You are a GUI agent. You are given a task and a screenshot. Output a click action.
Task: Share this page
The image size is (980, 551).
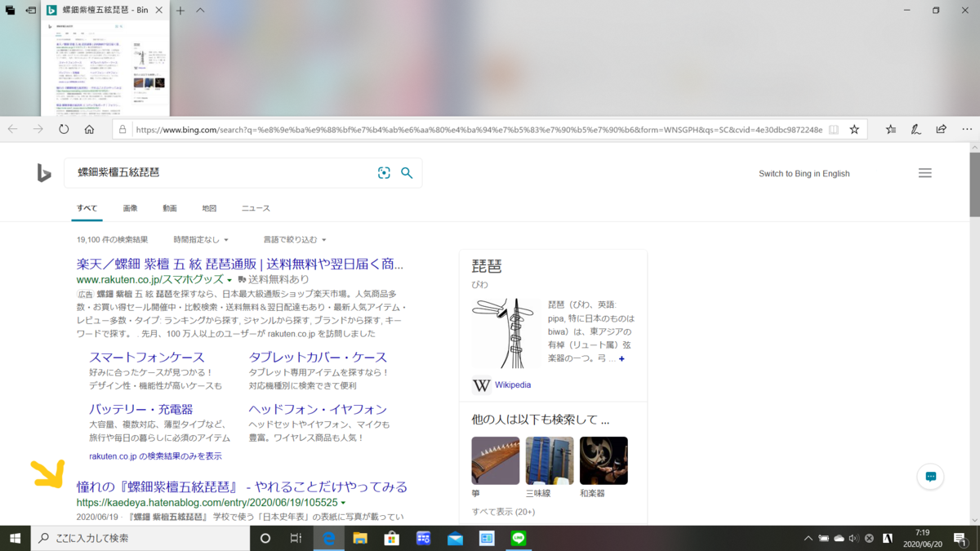(942, 129)
